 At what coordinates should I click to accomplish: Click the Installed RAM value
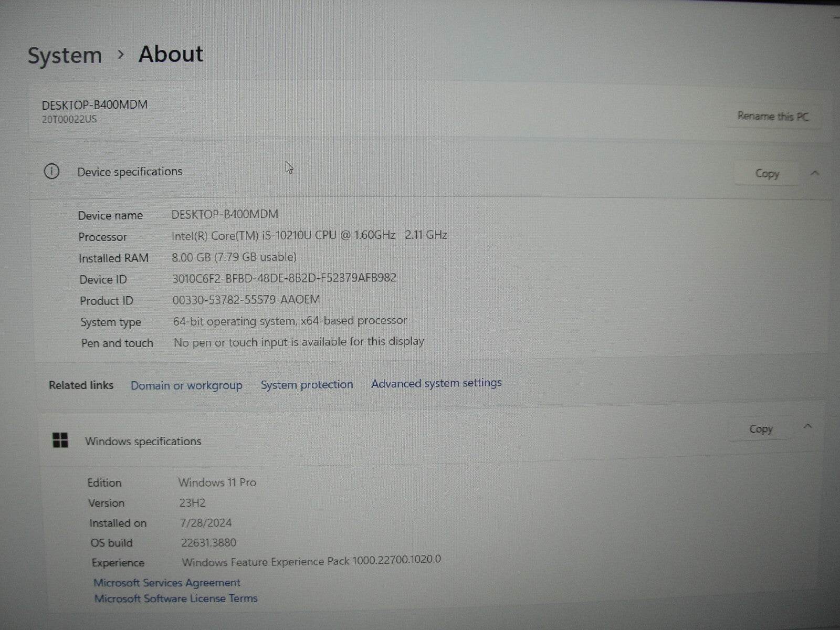[235, 257]
